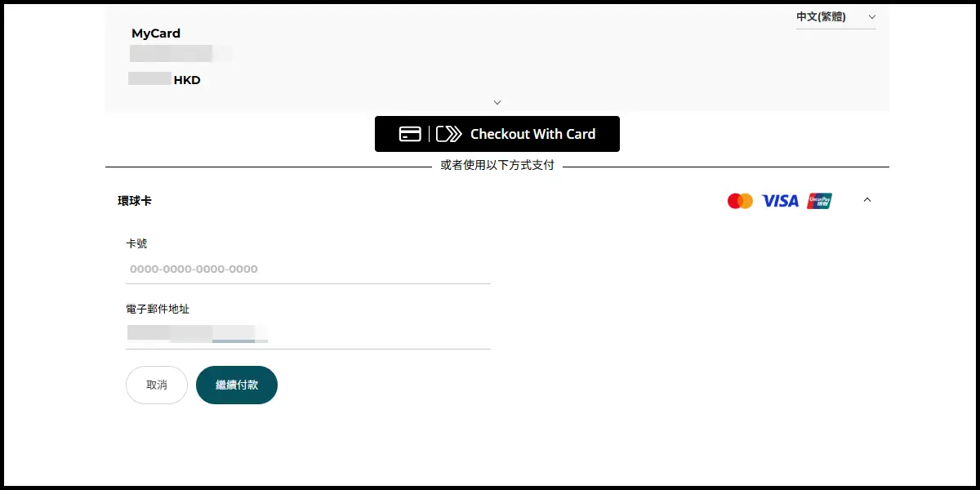Click the 繼續付款 continue payment button
The width and height of the screenshot is (980, 490).
coord(237,385)
